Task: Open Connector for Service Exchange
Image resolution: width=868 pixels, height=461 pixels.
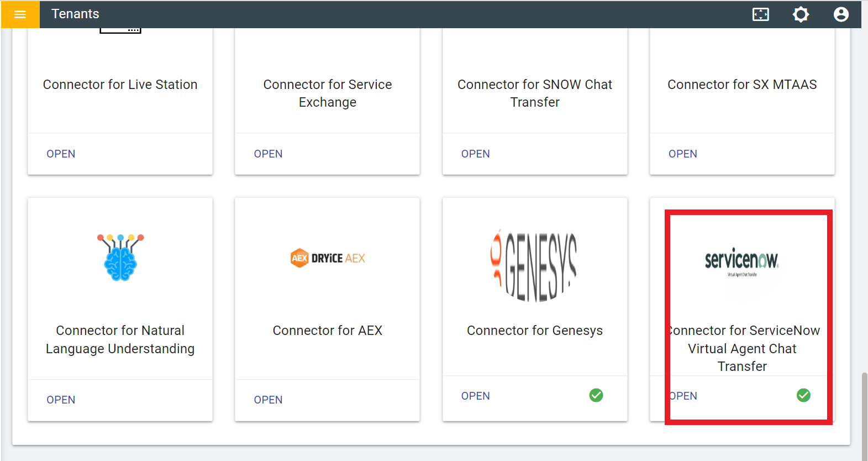Action: pos(268,154)
